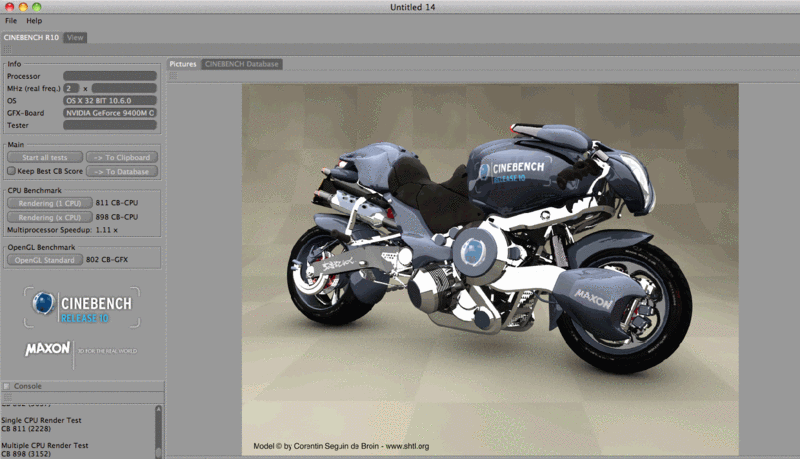
Task: Switch to the CINEBENCH Database tab
Action: tap(242, 64)
